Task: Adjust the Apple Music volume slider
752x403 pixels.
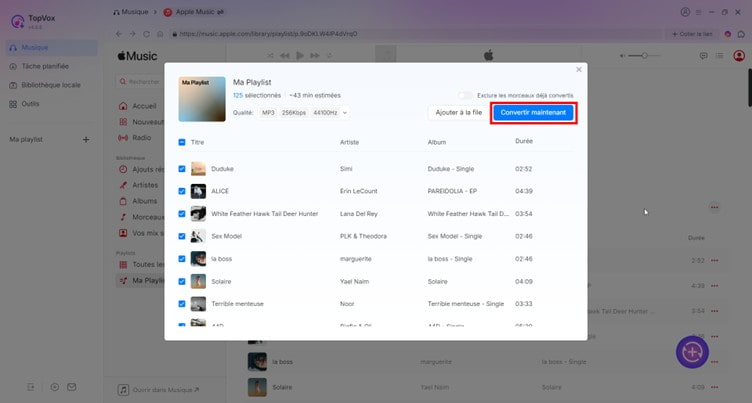Action: pyautogui.click(x=644, y=56)
